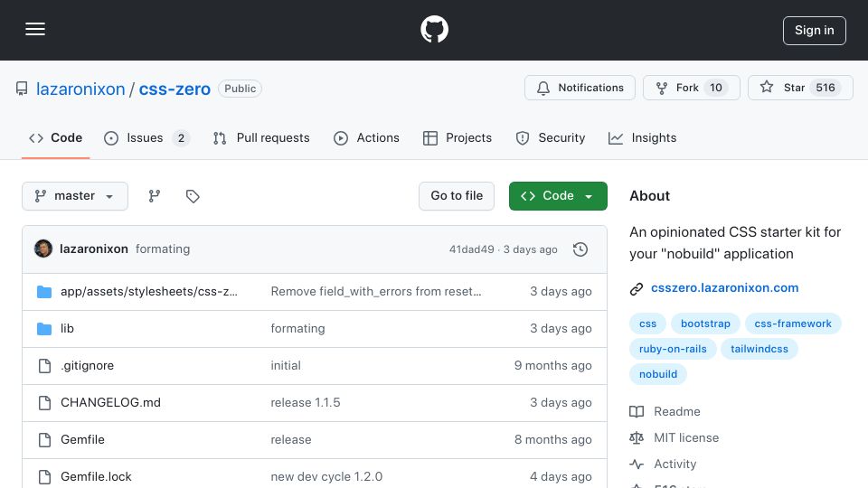868x488 pixels.
Task: Open the .gitignore file
Action: pos(88,366)
